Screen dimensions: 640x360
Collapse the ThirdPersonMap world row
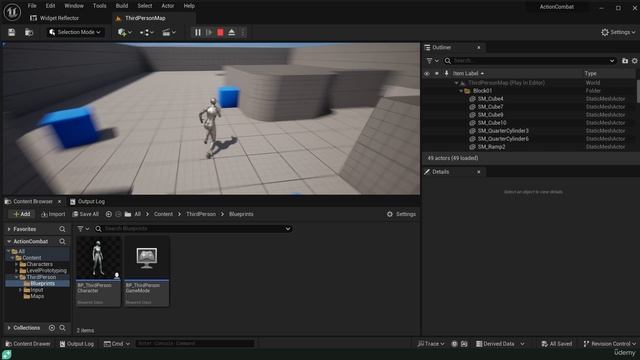click(x=456, y=83)
